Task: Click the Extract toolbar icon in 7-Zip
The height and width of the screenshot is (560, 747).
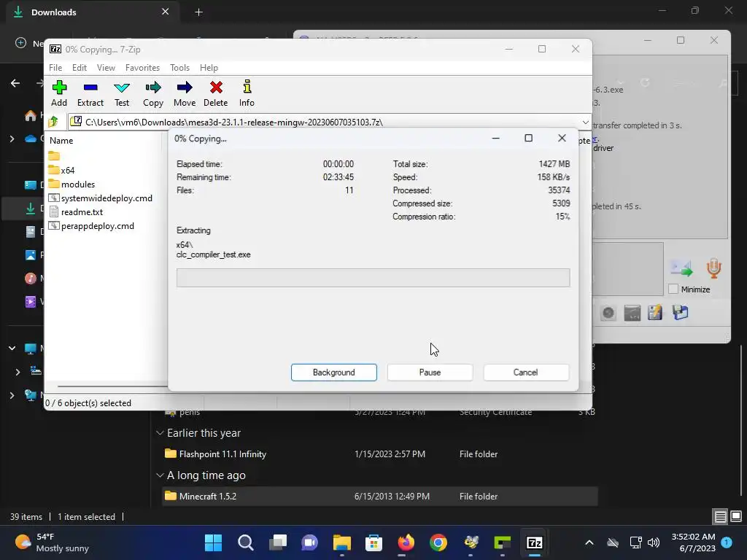Action: 90,93
